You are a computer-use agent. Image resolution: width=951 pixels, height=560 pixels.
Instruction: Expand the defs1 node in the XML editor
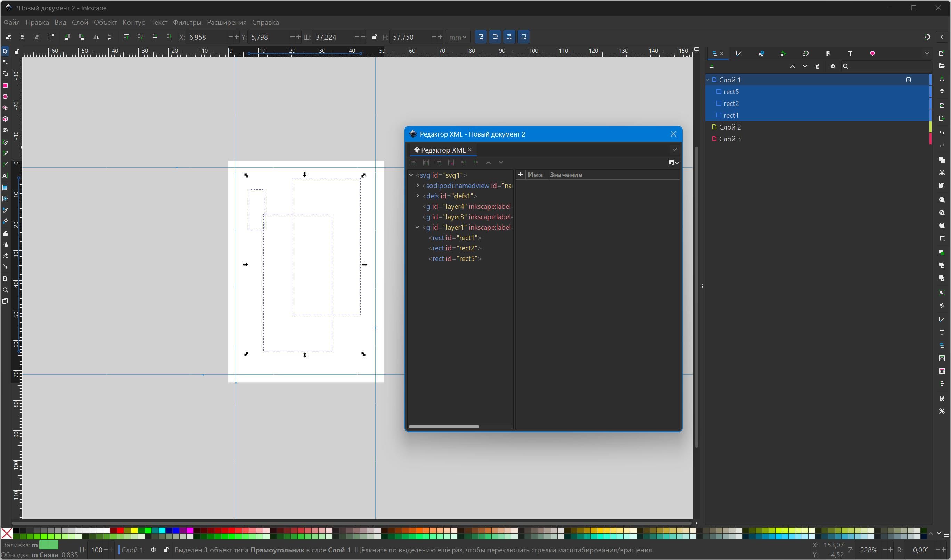coord(417,196)
